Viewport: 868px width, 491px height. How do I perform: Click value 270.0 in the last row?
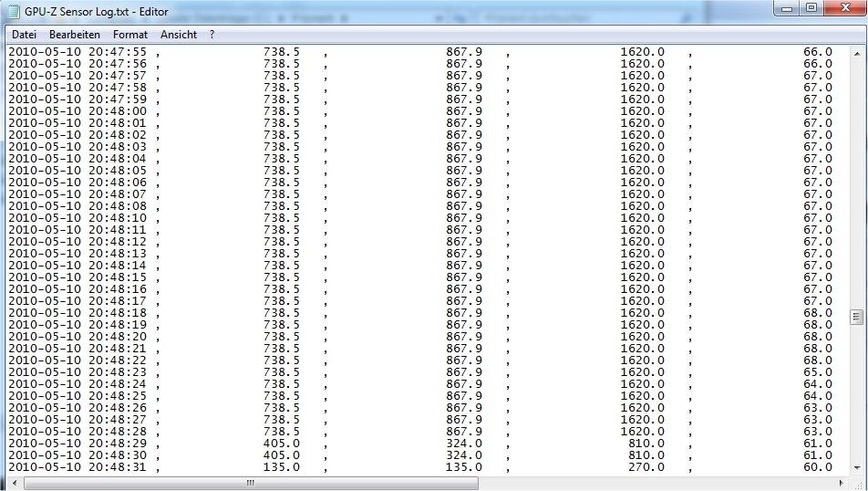click(646, 467)
